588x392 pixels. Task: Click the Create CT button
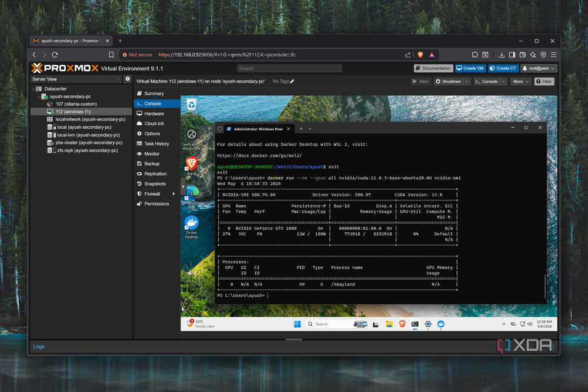pos(503,68)
